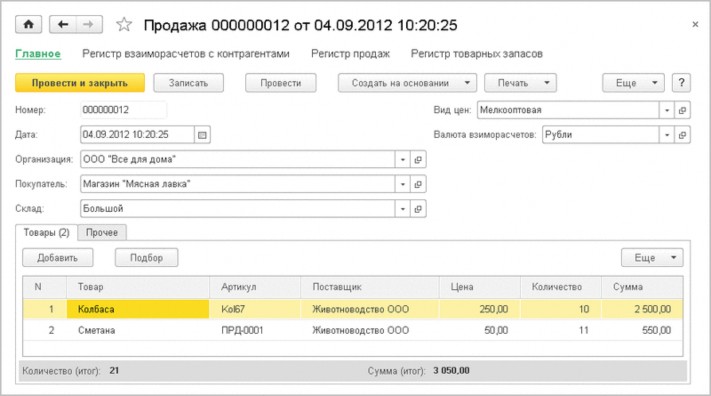Click the Провести button

coord(281,83)
